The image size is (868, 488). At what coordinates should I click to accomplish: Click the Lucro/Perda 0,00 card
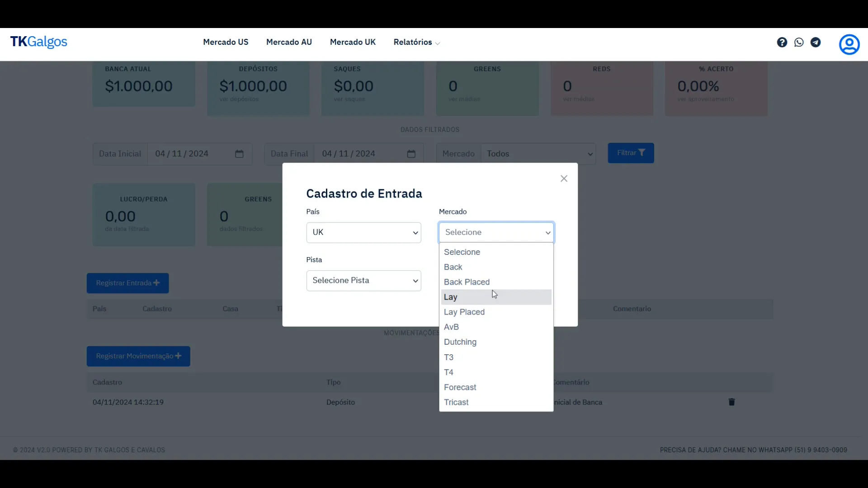click(144, 215)
